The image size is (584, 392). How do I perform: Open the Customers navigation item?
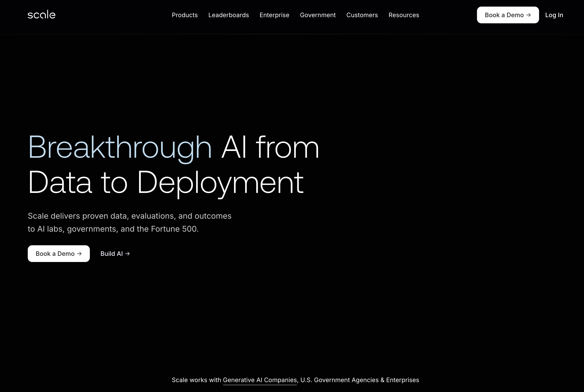pyautogui.click(x=362, y=15)
